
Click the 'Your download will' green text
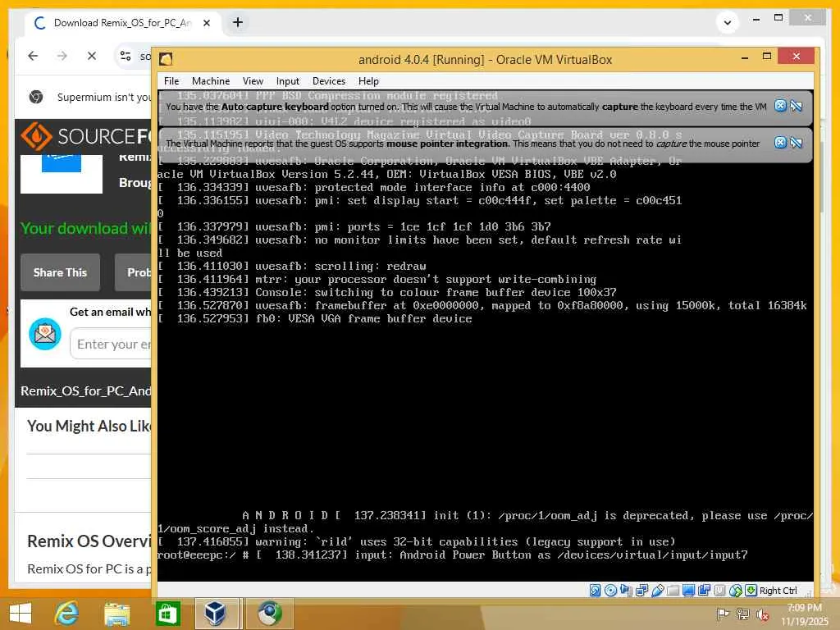click(x=85, y=228)
